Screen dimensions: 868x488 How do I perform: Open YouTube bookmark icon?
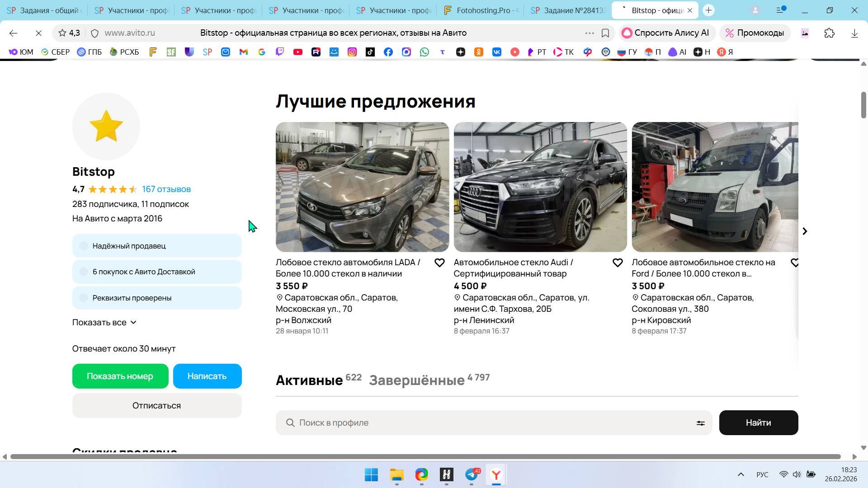click(297, 52)
